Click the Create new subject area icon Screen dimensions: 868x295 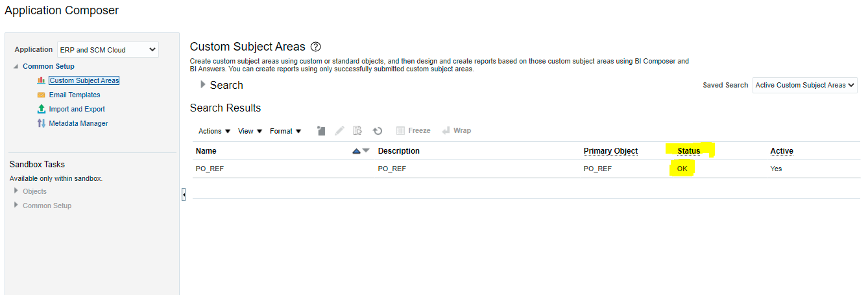click(x=321, y=131)
